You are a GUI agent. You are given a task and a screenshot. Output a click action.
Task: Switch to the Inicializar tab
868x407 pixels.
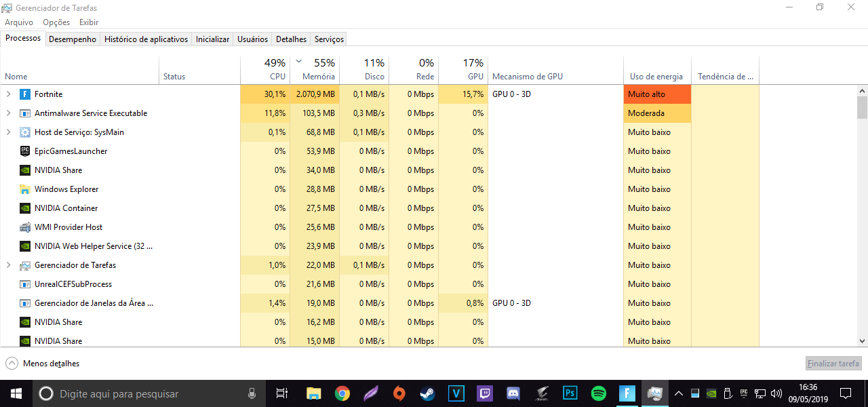point(212,39)
